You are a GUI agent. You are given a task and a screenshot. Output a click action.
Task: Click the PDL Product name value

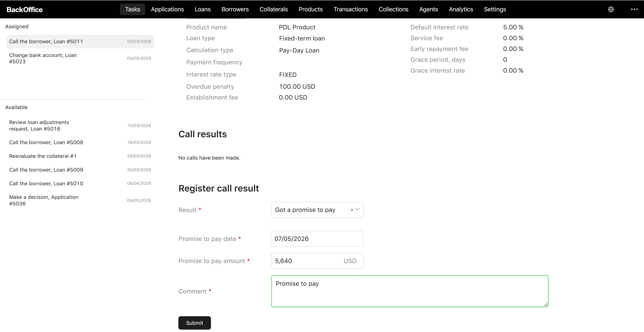click(x=297, y=27)
